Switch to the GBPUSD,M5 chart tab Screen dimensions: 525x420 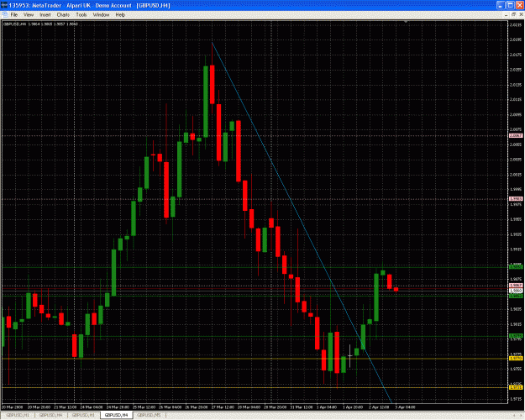149,415
